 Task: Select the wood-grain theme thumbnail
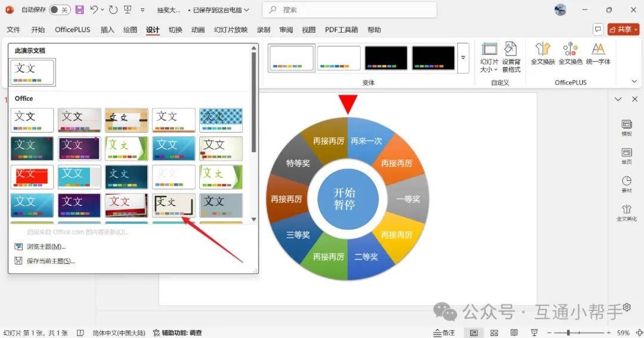point(126,120)
